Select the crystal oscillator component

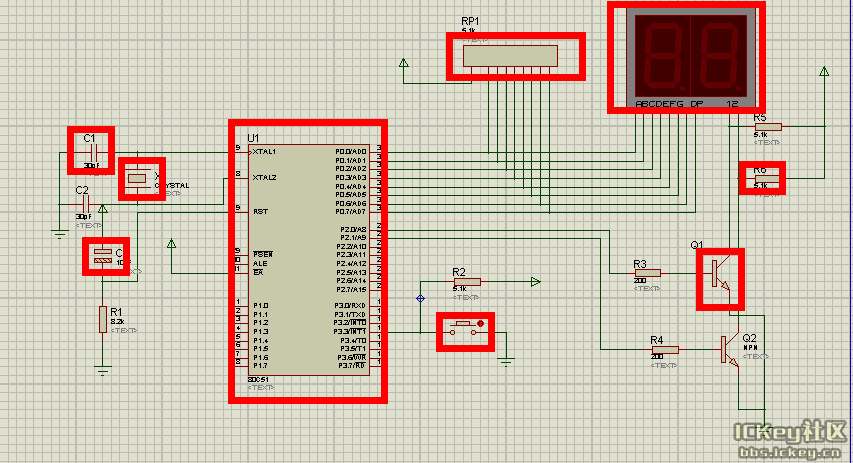point(137,178)
